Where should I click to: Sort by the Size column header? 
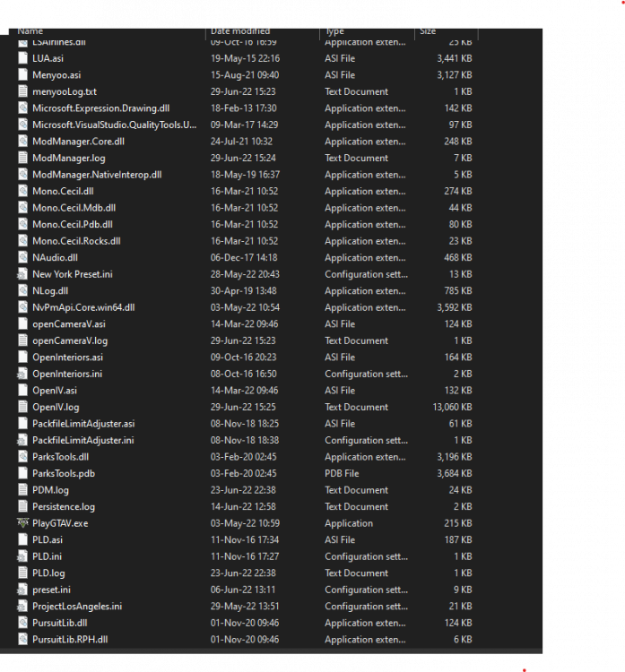428,31
